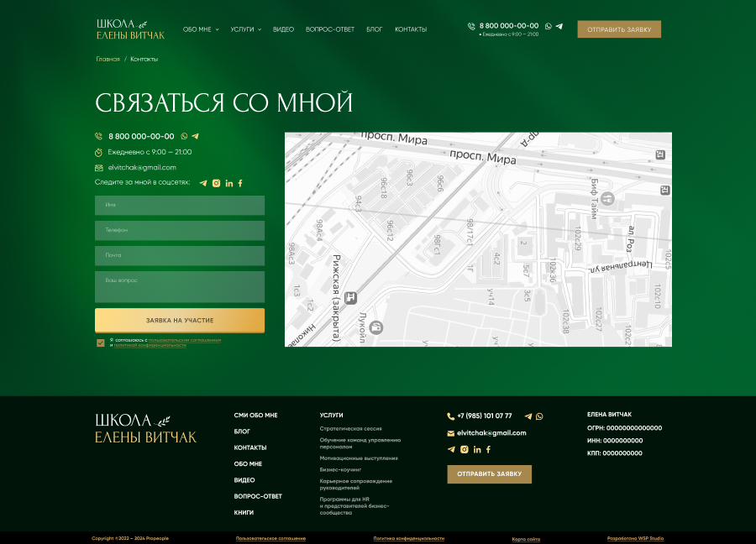
Task: Open the ОБО МНЕ dropdown menu
Action: point(200,29)
